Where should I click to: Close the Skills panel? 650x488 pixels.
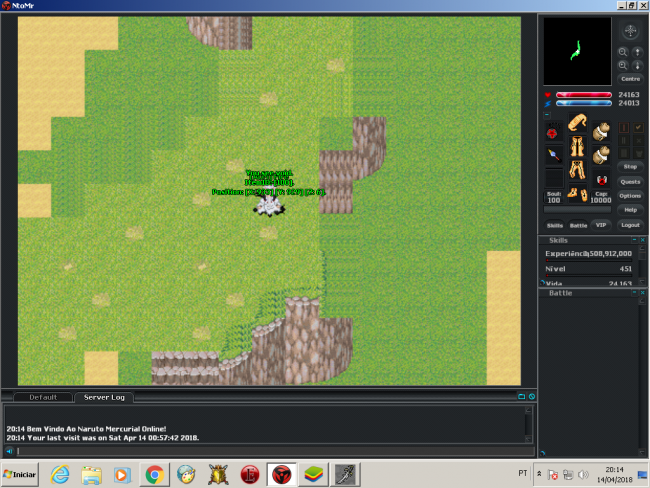click(643, 240)
